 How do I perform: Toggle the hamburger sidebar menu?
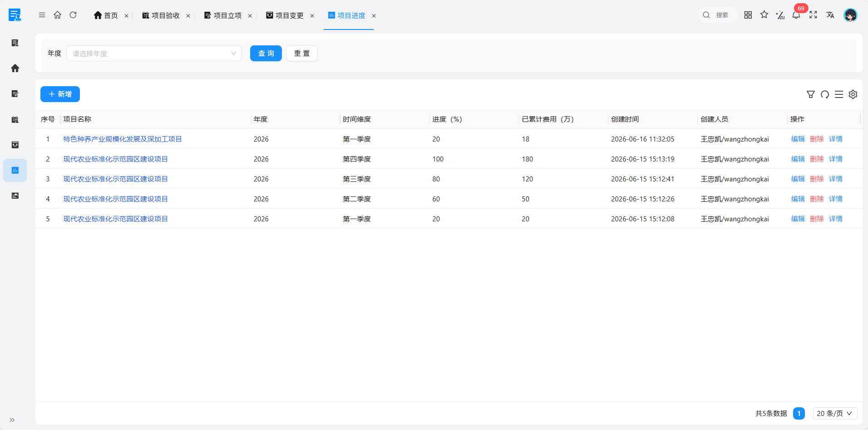tap(42, 15)
